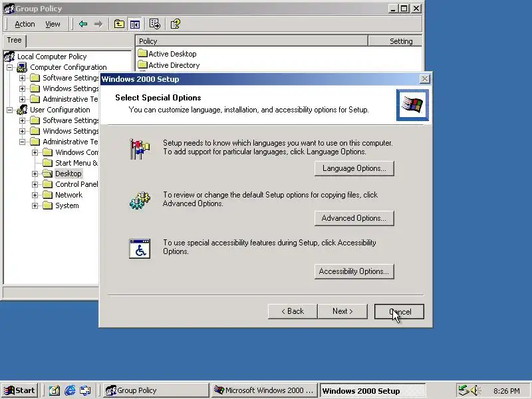Select the Tree tab
The height and width of the screenshot is (399, 532).
[x=14, y=41]
